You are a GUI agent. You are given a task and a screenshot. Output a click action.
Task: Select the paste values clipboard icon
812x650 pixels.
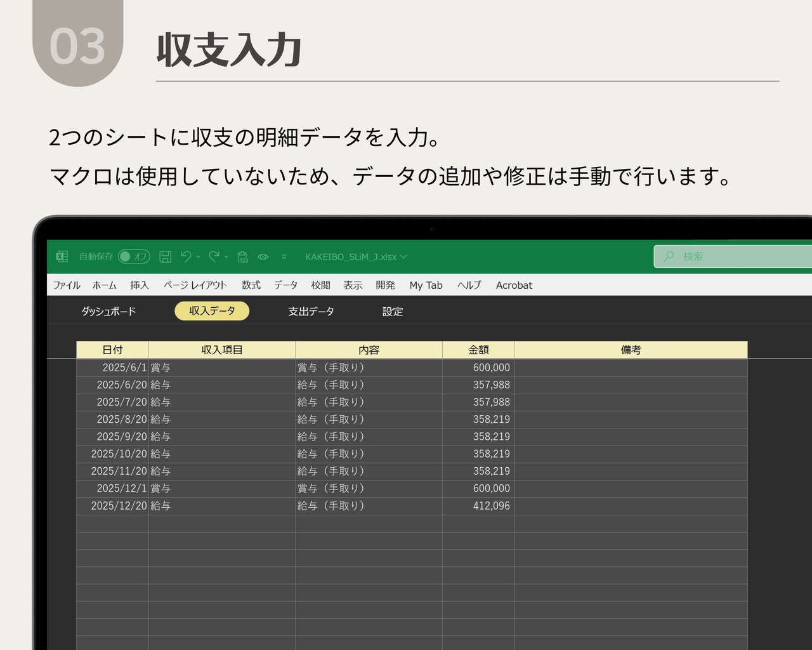click(x=242, y=256)
